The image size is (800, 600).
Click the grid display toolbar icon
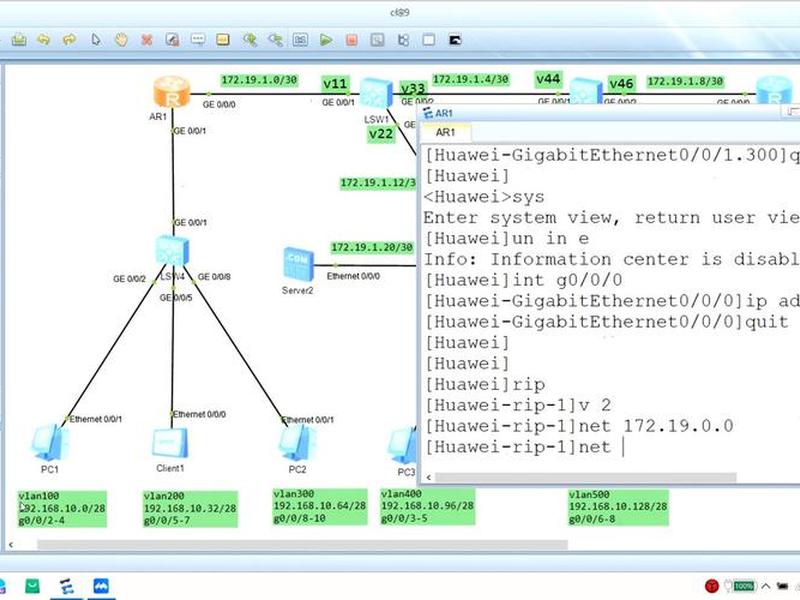click(429, 39)
